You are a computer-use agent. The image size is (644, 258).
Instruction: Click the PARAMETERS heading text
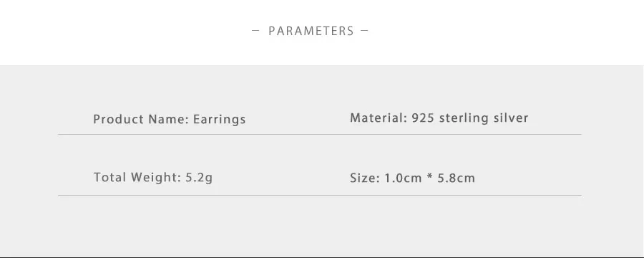[311, 32]
